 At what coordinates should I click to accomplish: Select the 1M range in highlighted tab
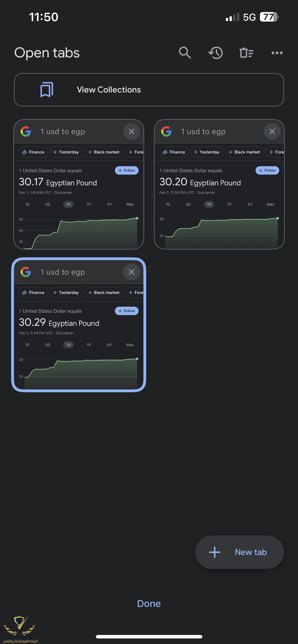(x=68, y=345)
